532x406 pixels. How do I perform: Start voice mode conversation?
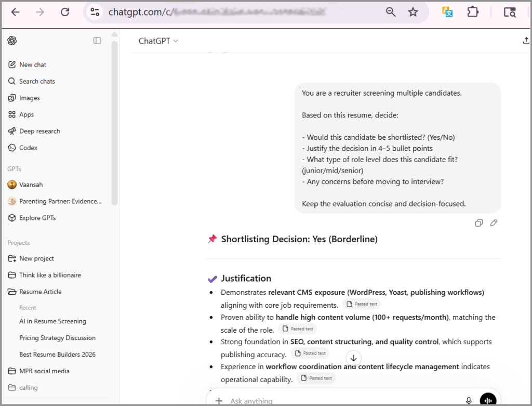tap(487, 400)
